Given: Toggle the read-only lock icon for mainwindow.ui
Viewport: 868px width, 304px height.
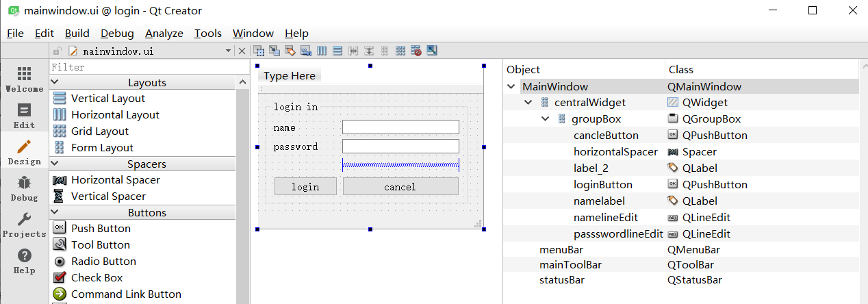Looking at the screenshot, I should (58, 51).
